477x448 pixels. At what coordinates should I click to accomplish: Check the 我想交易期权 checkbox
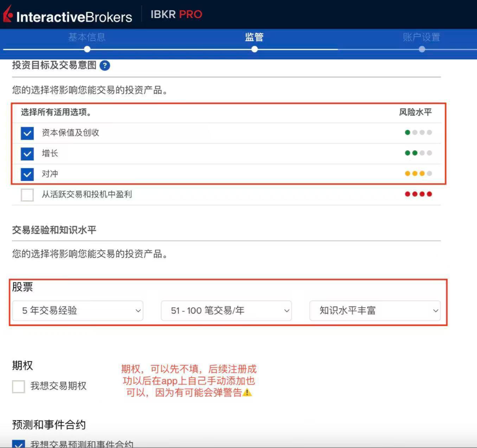click(x=18, y=386)
